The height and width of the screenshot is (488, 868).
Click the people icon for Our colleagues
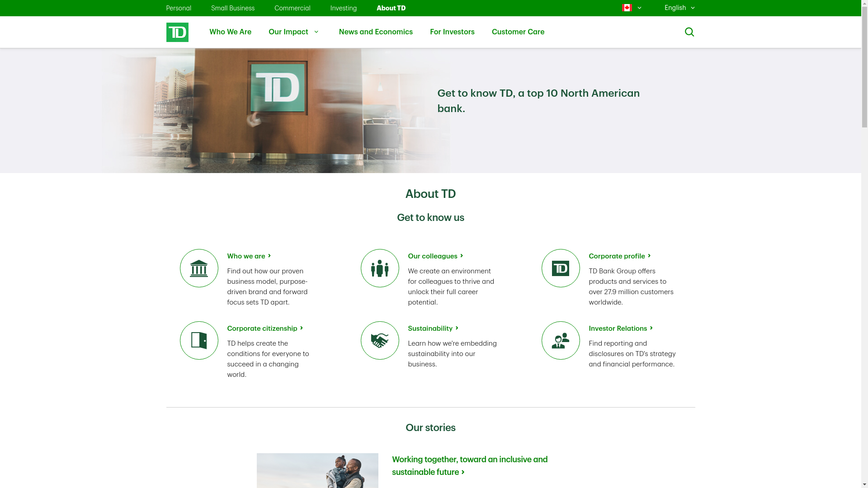[x=380, y=268]
